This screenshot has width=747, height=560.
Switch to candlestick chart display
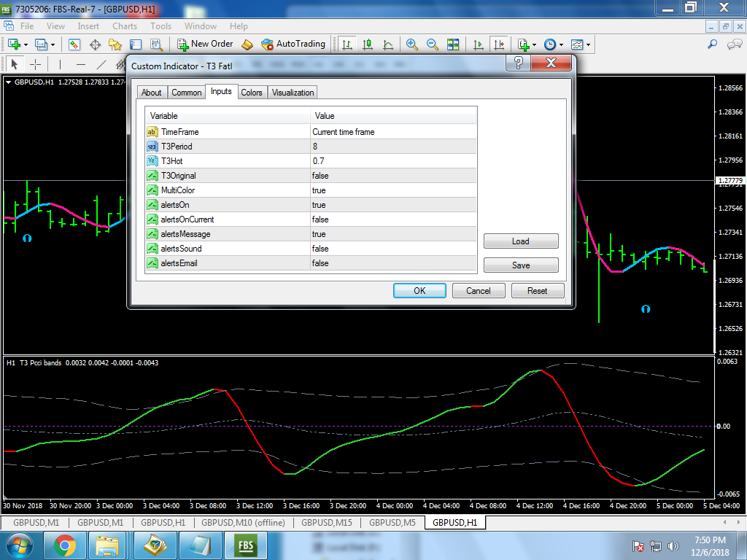pos(368,44)
